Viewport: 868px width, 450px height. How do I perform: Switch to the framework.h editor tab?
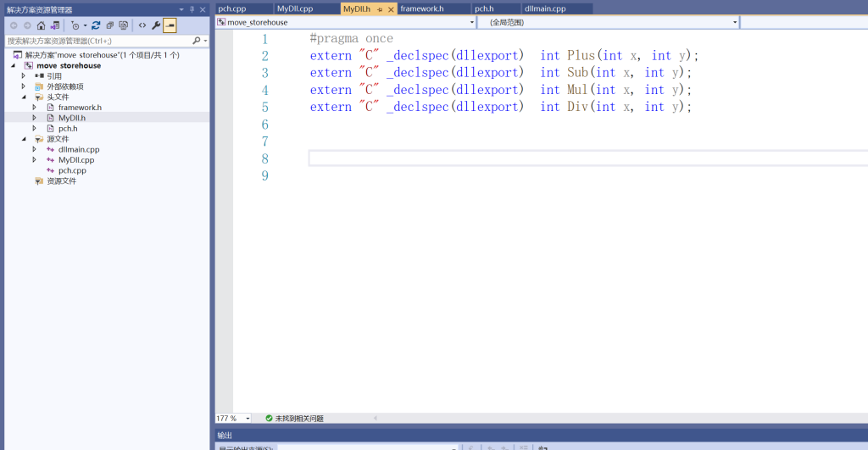(422, 8)
